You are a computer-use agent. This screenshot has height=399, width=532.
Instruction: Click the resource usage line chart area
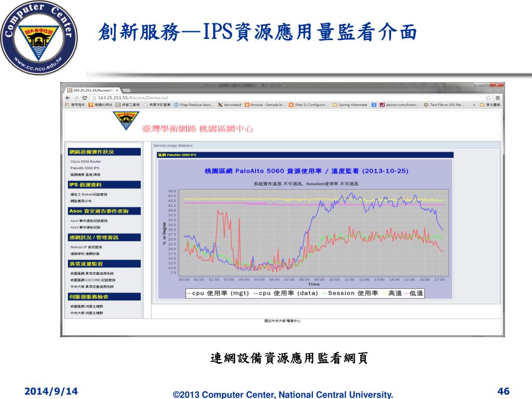point(313,233)
